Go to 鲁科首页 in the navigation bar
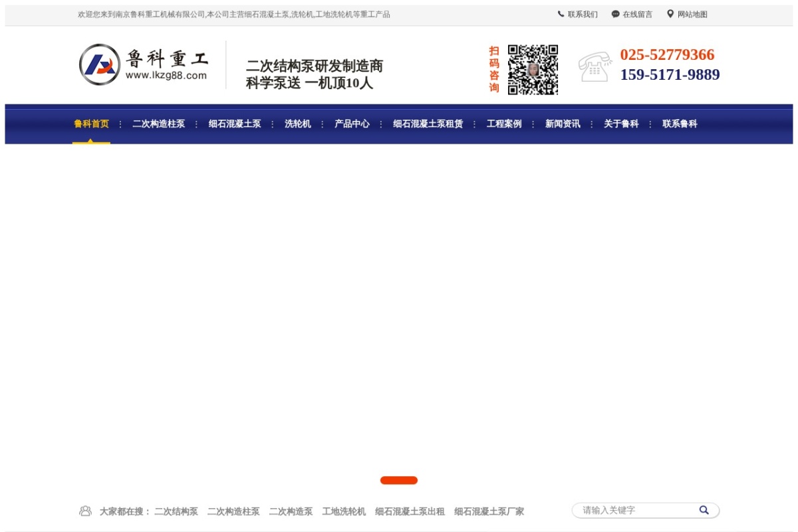The height and width of the screenshot is (532, 798). (91, 124)
